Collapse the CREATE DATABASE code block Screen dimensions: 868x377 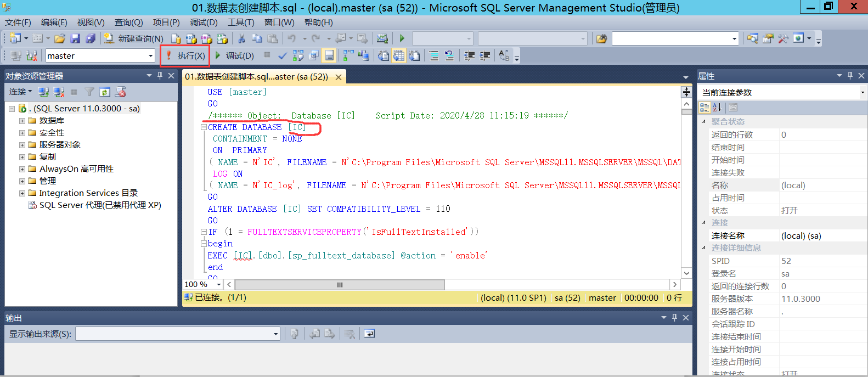pos(204,127)
